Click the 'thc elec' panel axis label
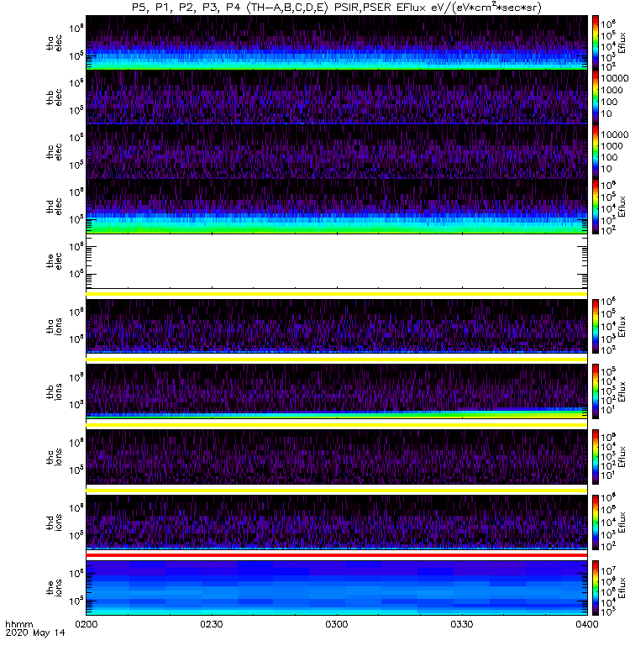This screenshot has height=672, width=630. pos(54,152)
